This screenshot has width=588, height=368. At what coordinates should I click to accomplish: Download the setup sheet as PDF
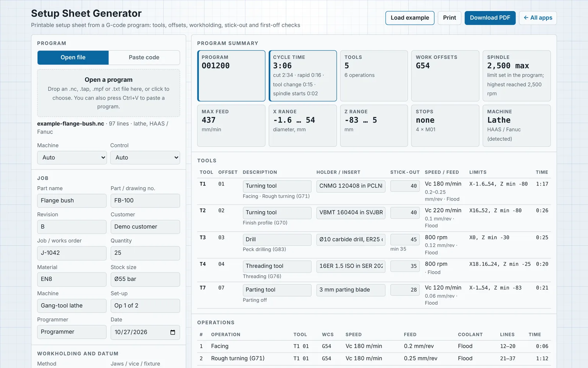tap(490, 18)
